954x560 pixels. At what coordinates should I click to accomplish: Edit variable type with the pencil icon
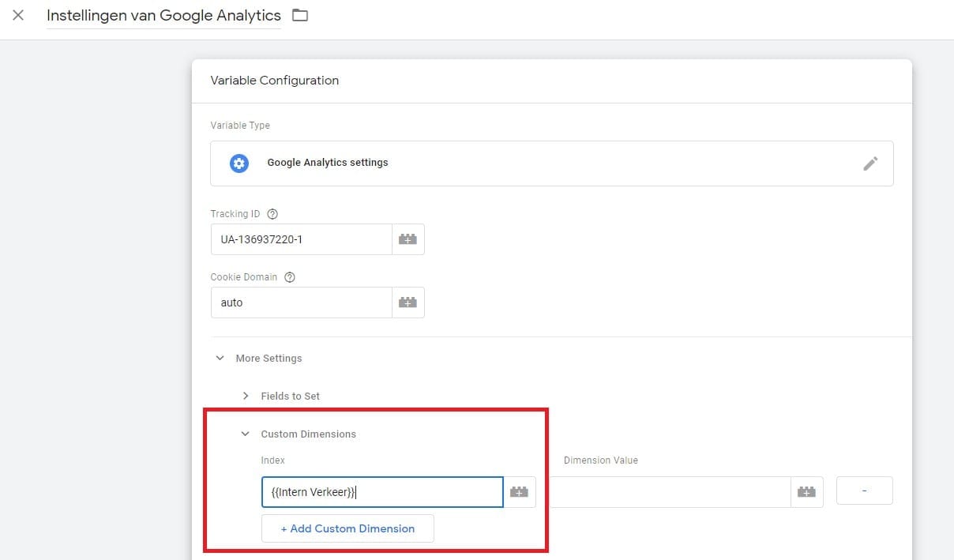point(870,163)
